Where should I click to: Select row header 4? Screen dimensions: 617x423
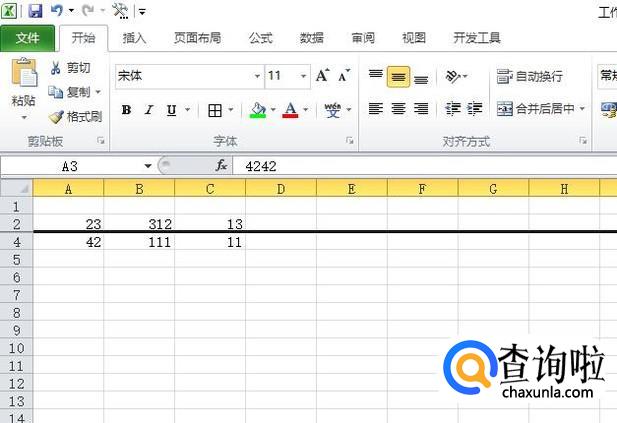[17, 242]
